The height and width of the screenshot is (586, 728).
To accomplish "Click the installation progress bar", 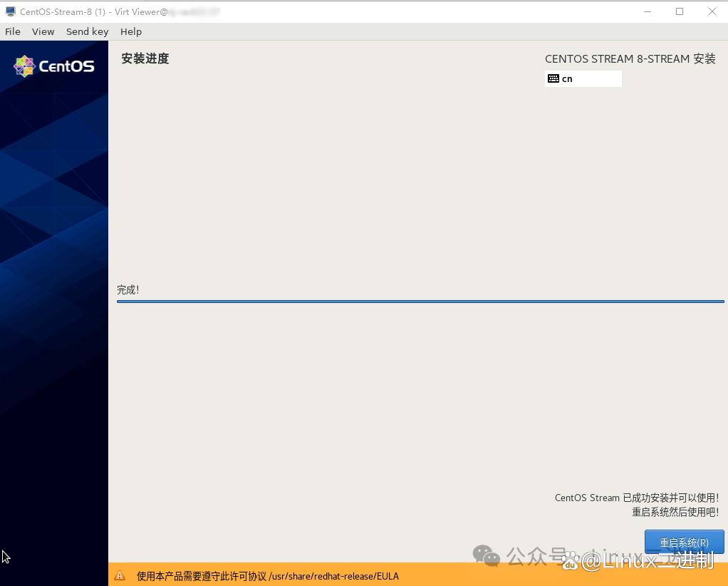I will point(420,302).
